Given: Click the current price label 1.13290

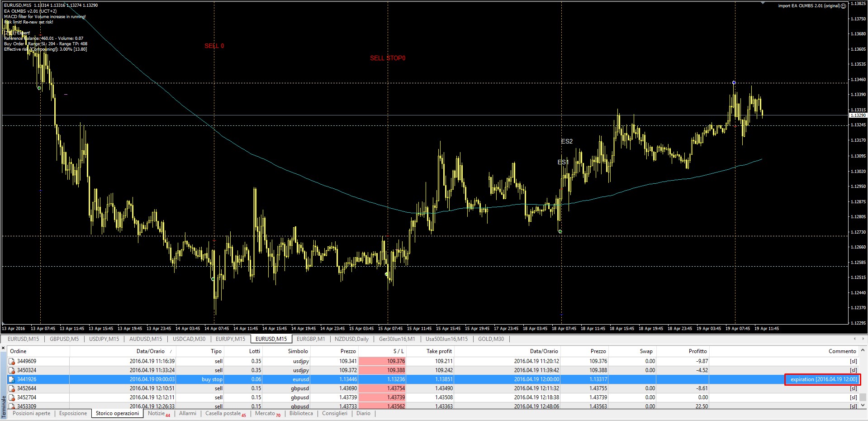Looking at the screenshot, I should click(857, 115).
